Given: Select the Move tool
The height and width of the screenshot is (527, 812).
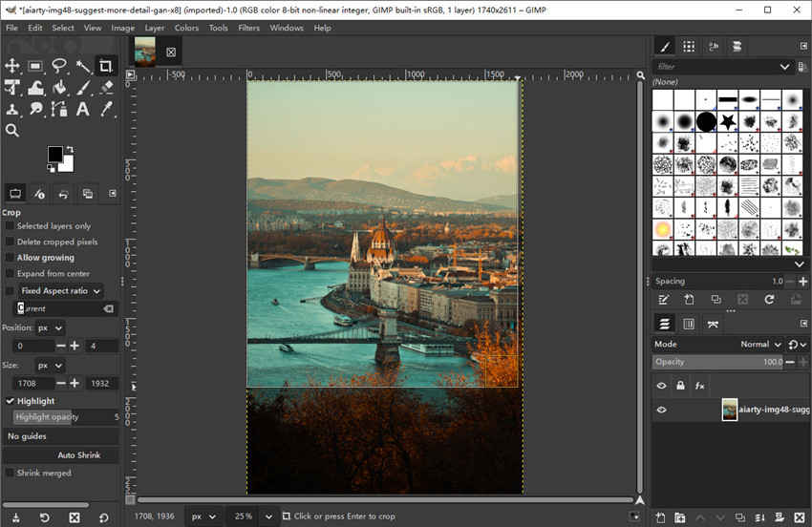Looking at the screenshot, I should (11, 66).
